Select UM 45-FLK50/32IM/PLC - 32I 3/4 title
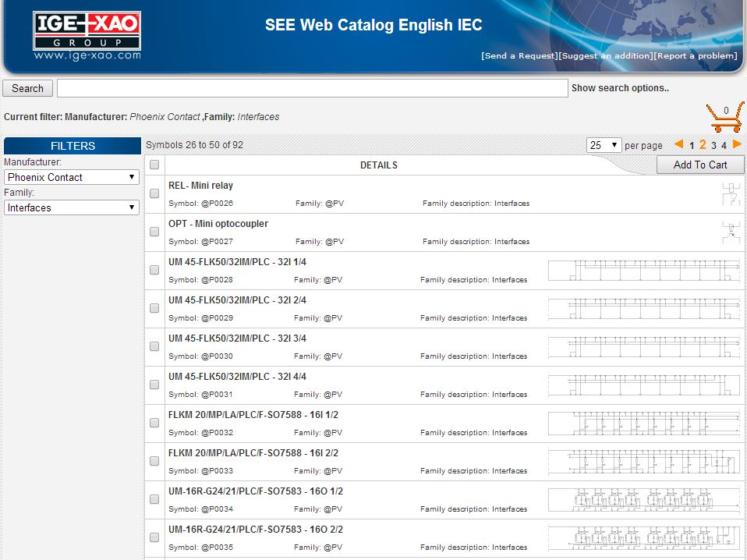Viewport: 747px width, 560px height. pyautogui.click(x=237, y=338)
